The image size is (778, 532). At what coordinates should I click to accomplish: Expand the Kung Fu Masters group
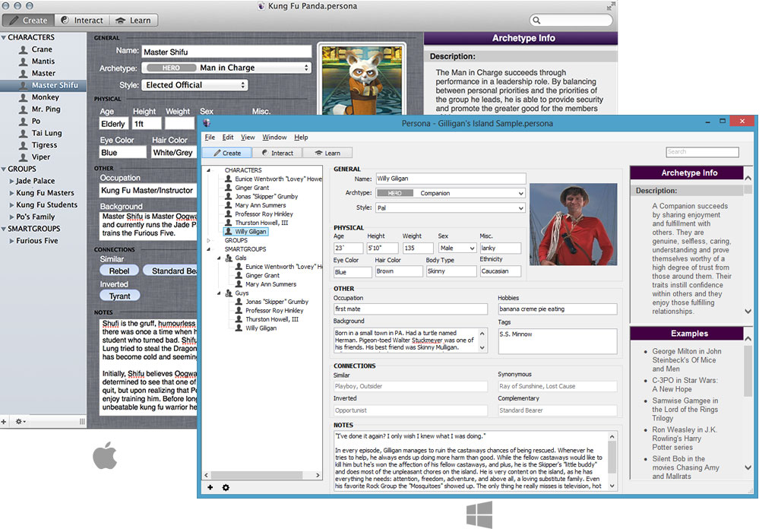point(12,193)
